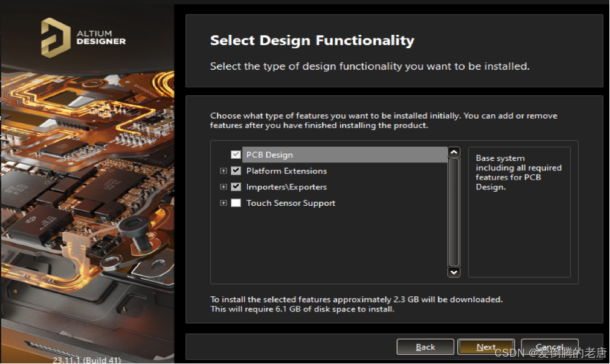Enable the Touch Sensor Support checkbox
Image resolution: width=610 pixels, height=364 pixels.
pyautogui.click(x=236, y=203)
